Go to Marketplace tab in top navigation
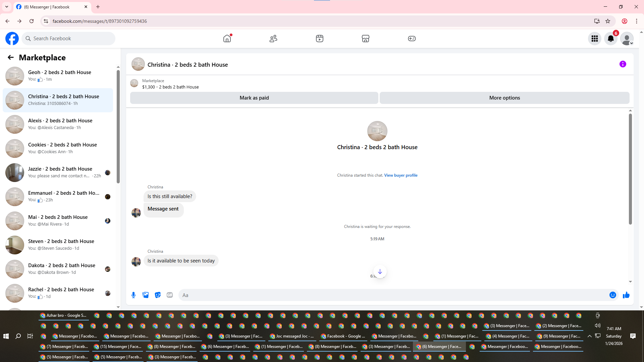 click(x=365, y=39)
